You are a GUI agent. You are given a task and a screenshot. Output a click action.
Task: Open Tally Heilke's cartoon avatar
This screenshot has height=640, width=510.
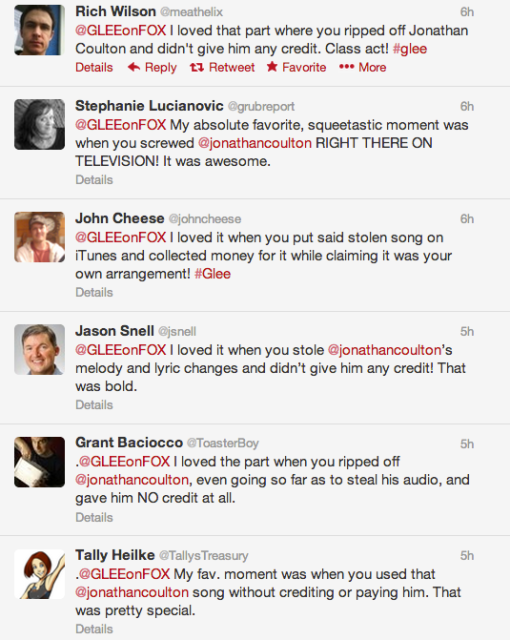[x=40, y=574]
